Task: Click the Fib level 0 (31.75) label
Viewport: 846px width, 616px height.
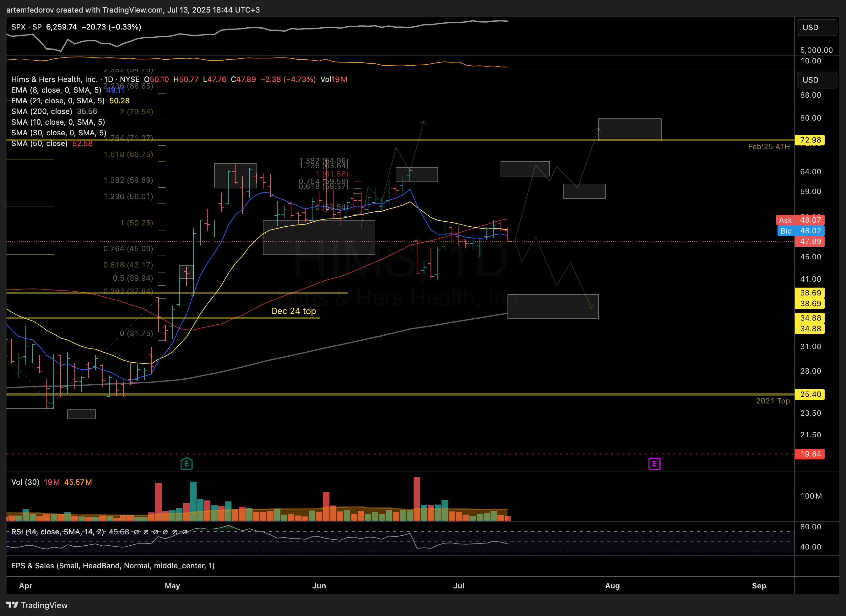Action: (x=137, y=333)
